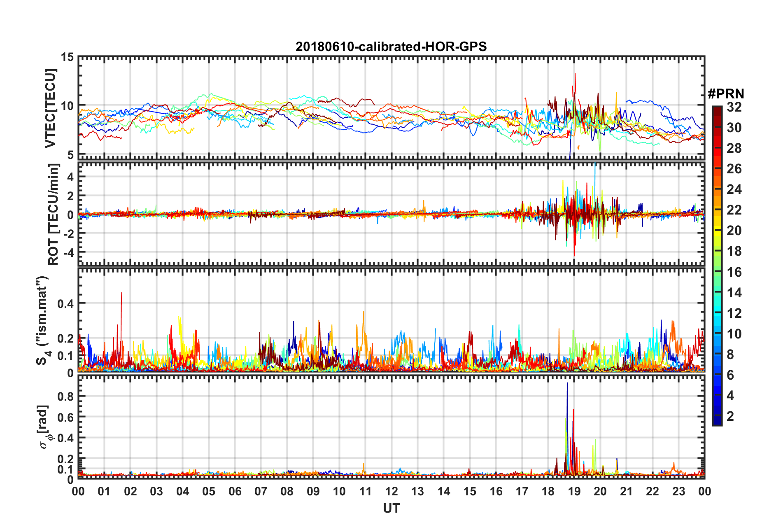Click the S4 axis tick label "0.4"

65,304
